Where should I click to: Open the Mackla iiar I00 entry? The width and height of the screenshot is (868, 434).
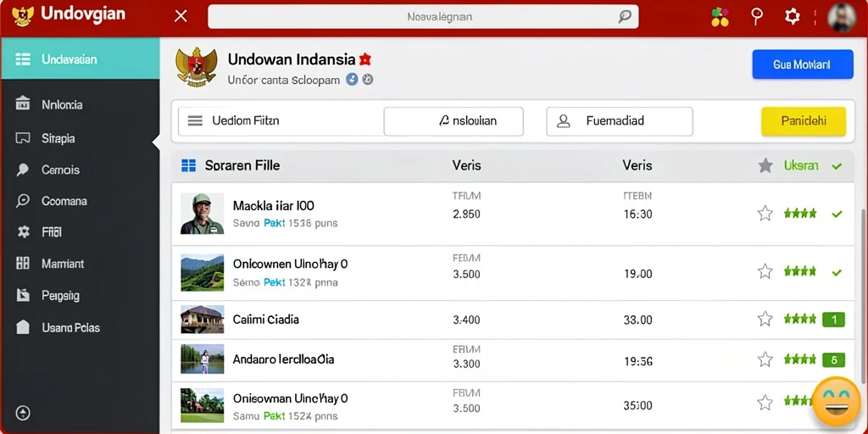click(274, 206)
